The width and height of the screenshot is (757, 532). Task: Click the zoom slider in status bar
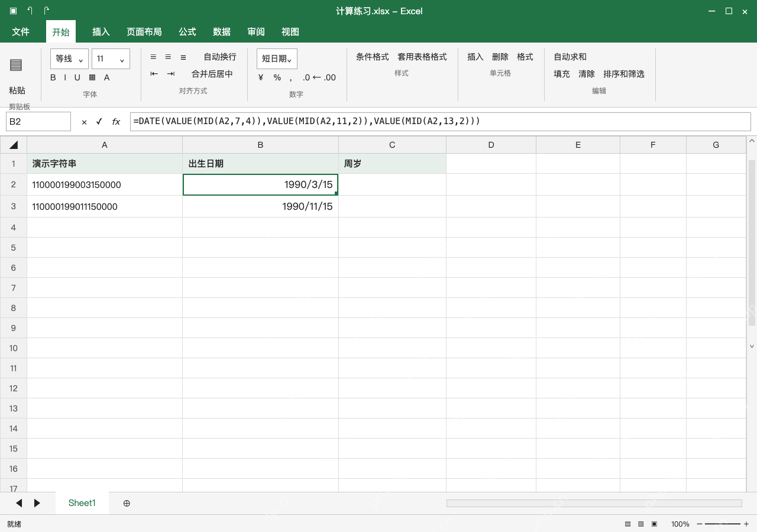(x=723, y=524)
